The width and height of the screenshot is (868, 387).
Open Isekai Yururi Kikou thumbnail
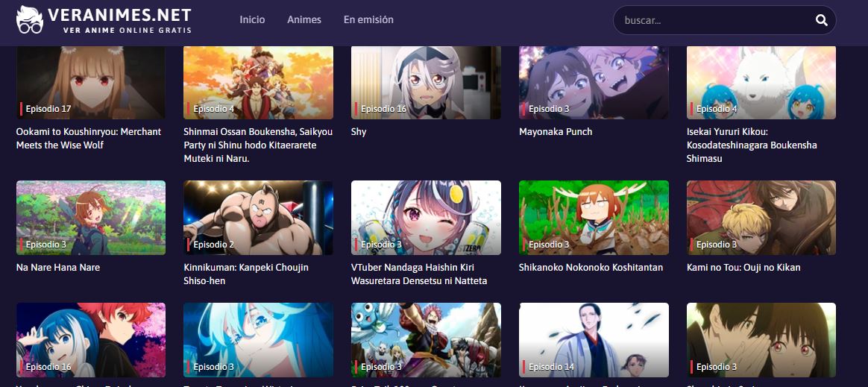(761, 83)
